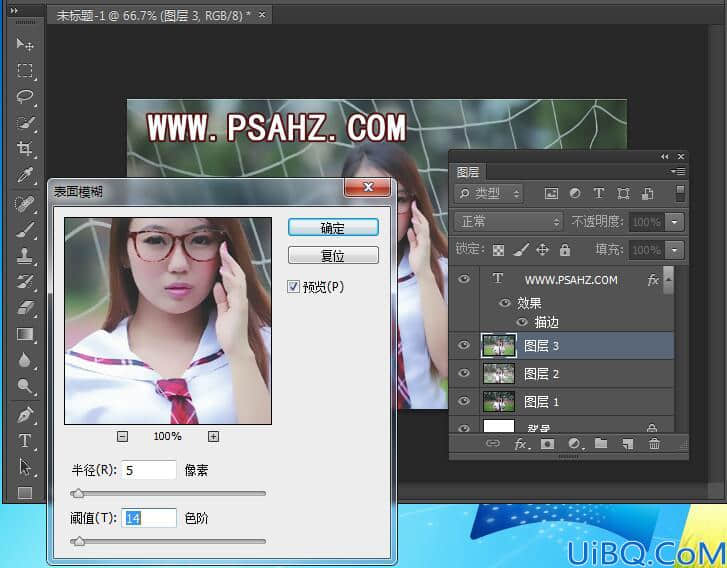Select the Horizontal Type tool

click(25, 440)
